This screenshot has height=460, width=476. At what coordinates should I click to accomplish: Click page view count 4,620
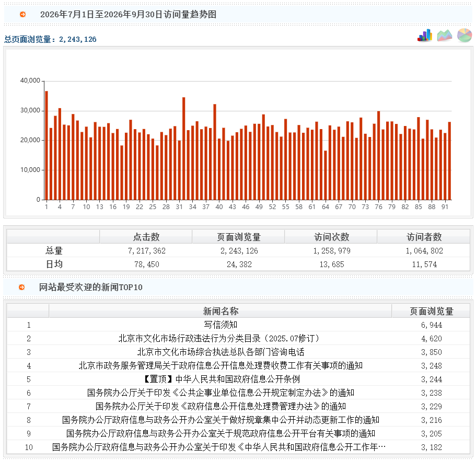point(432,339)
